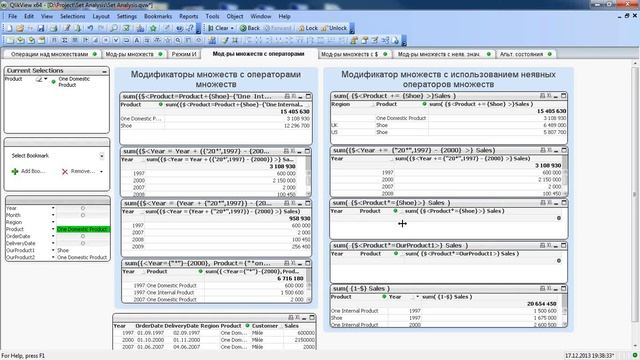The image size is (640, 360).
Task: Click the DeliveryDate selection indicator circle
Action: coord(83,243)
